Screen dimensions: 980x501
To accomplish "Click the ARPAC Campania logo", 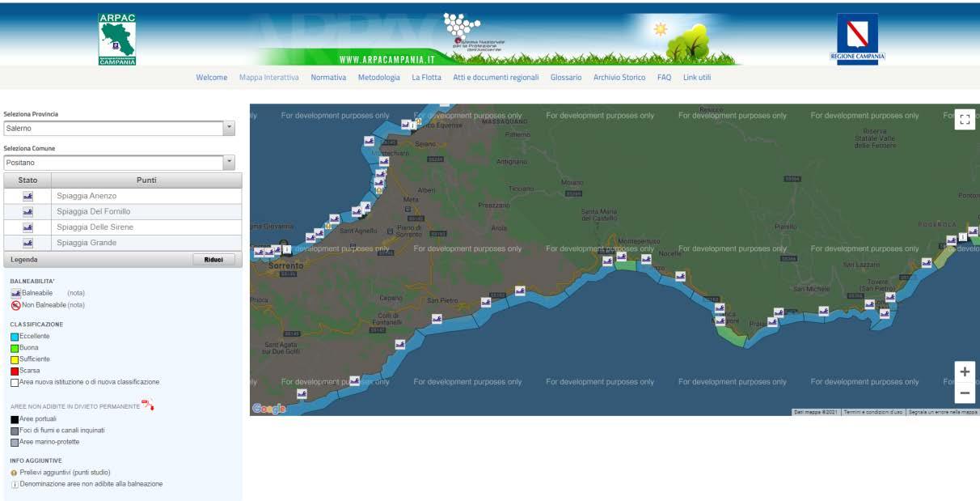I will pos(117,39).
